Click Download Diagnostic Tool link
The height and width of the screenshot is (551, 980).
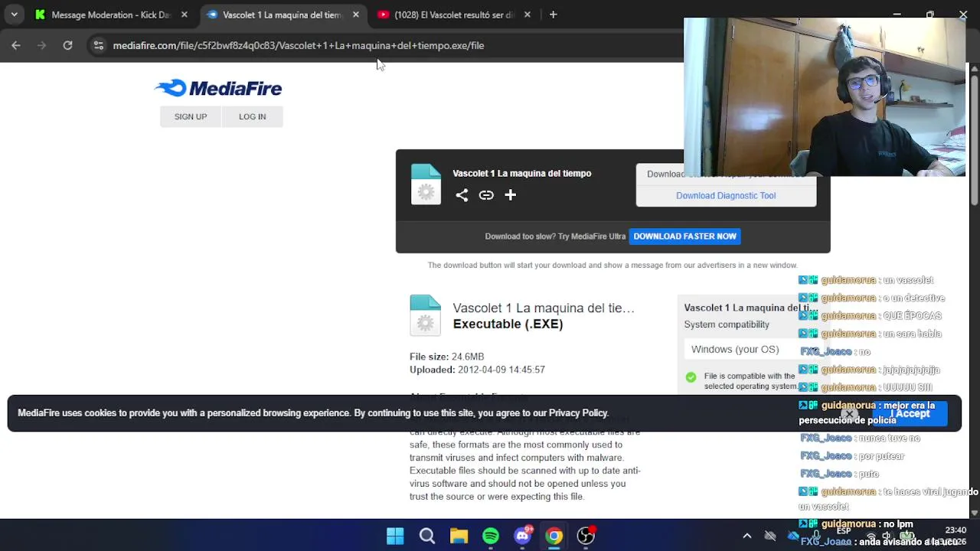click(x=726, y=195)
